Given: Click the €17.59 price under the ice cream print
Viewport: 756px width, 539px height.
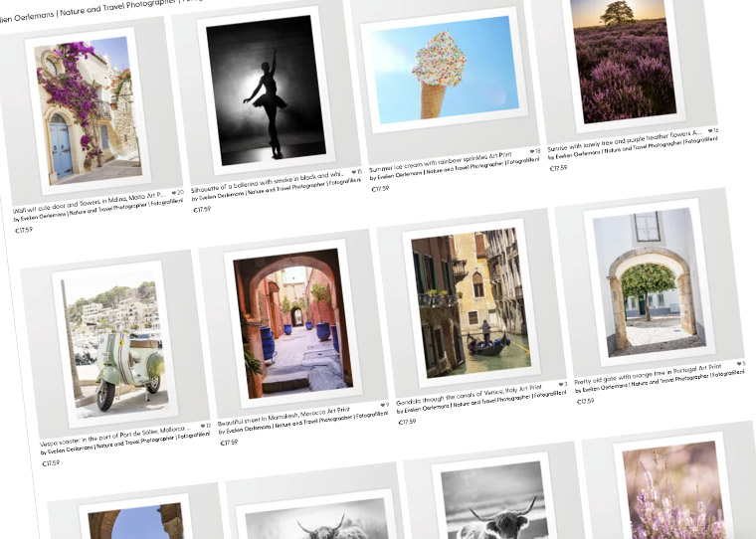Looking at the screenshot, I should pyautogui.click(x=380, y=189).
